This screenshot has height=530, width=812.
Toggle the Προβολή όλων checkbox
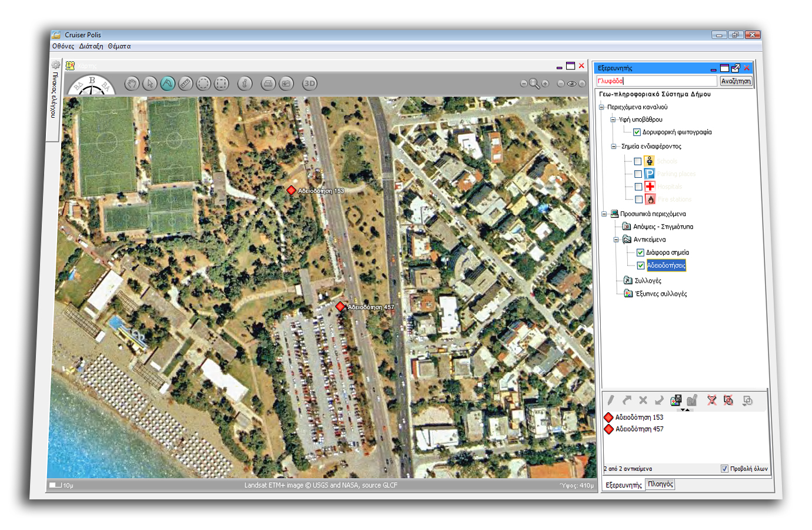724,469
